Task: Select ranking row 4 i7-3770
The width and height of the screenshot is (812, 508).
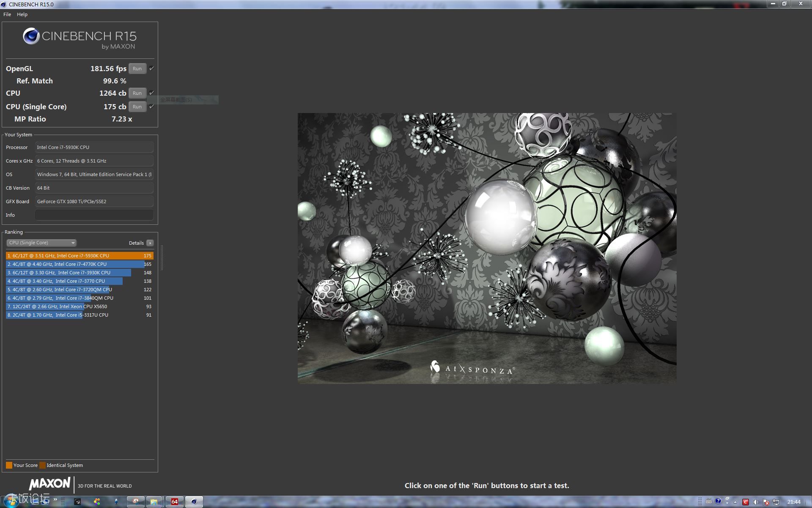Action: [80, 281]
